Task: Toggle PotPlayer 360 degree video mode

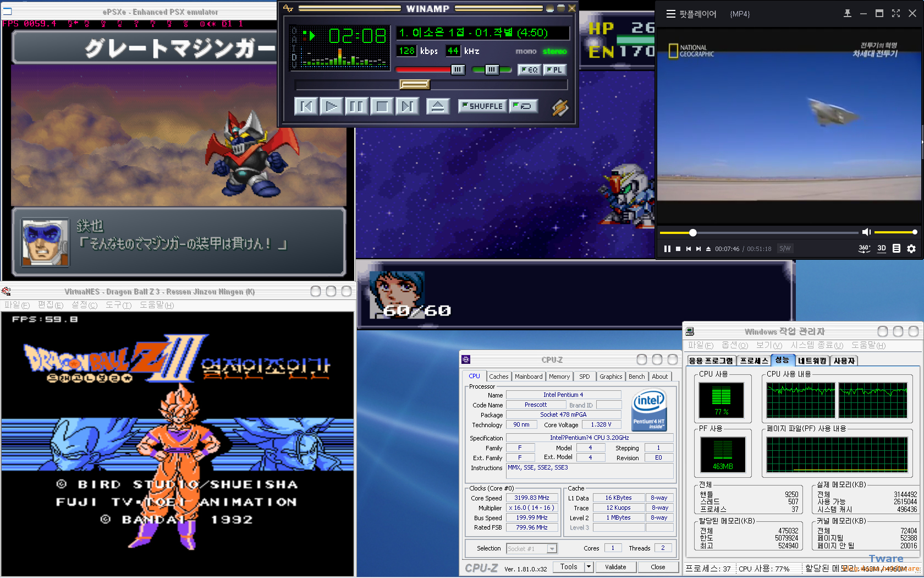Action: [x=864, y=249]
